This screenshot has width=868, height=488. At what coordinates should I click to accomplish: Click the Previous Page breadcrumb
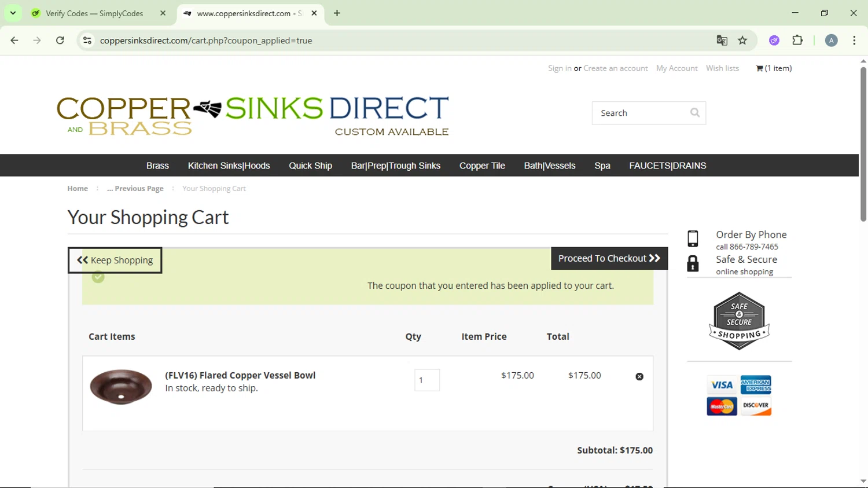pos(135,189)
